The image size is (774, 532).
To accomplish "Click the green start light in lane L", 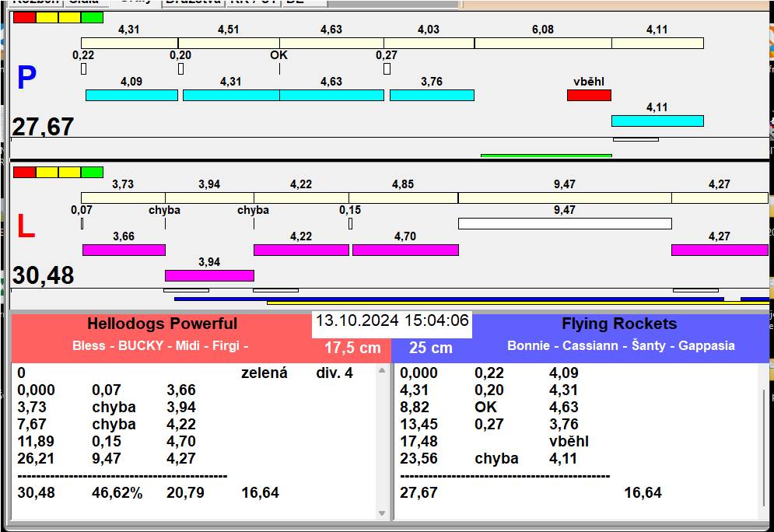I will pos(92,172).
